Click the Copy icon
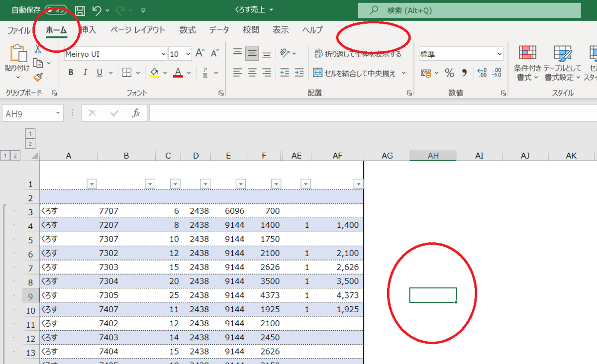This screenshot has height=364, width=597. [x=38, y=63]
